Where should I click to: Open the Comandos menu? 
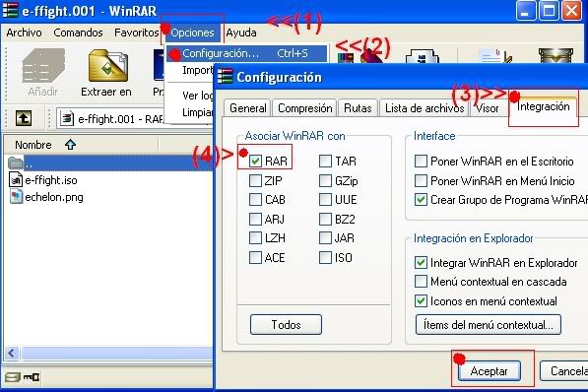coord(78,33)
